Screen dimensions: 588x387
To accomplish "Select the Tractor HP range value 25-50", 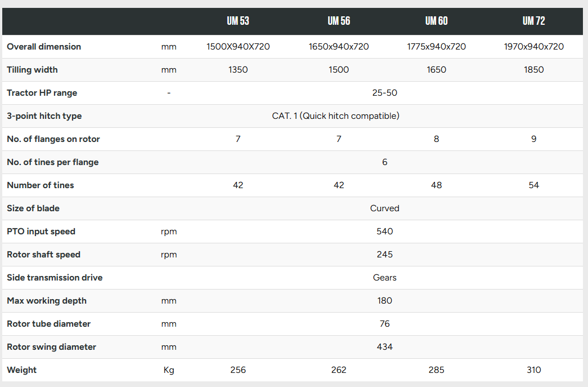I will (384, 93).
